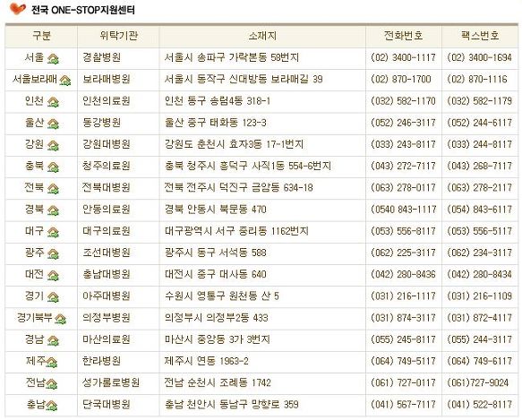
Task: Select the fax number (061)727-9024
Action: (x=478, y=382)
